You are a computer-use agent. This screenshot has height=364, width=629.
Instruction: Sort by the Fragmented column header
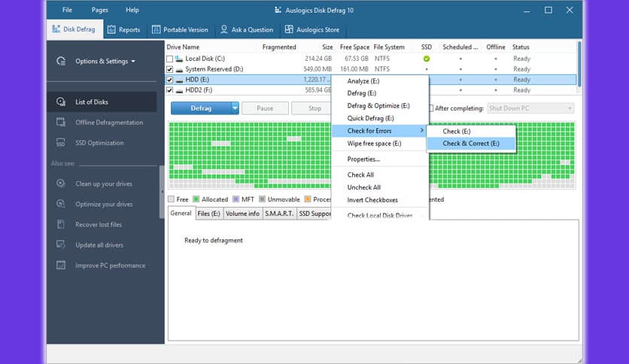(279, 47)
